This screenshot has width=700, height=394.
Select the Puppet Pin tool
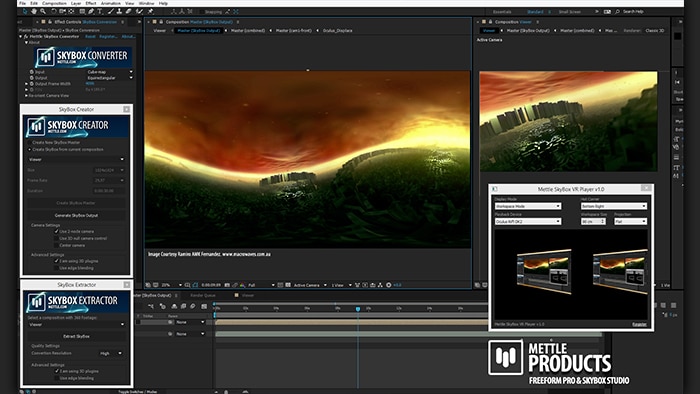tap(150, 12)
